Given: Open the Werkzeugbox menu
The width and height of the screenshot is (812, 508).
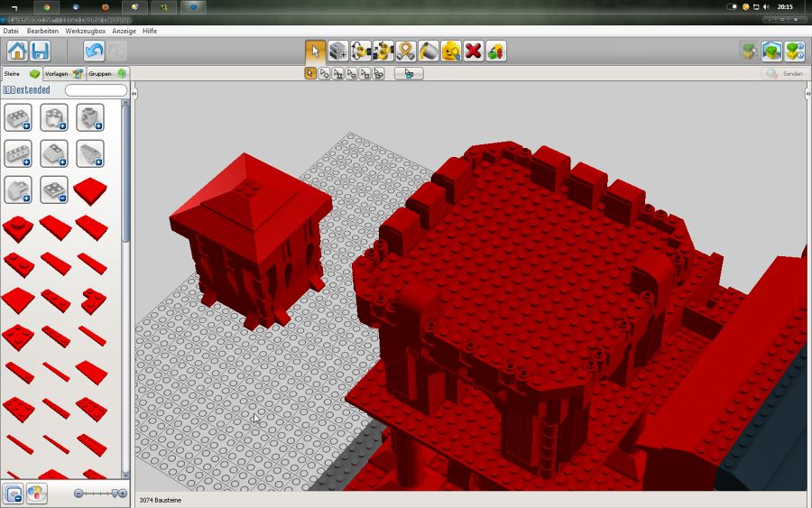Looking at the screenshot, I should coord(86,31).
